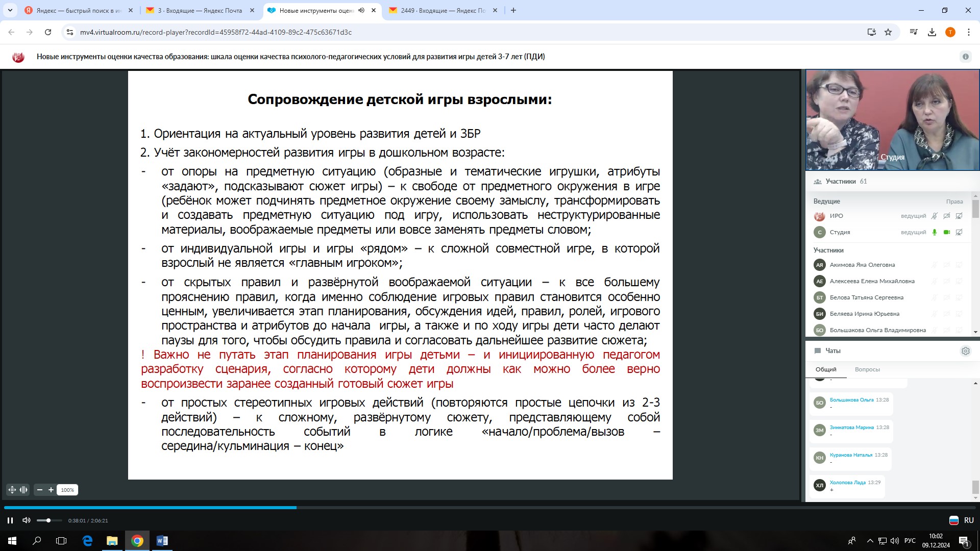980x551 pixels.
Task: Click the install app icon in address bar
Action: pos(872,32)
